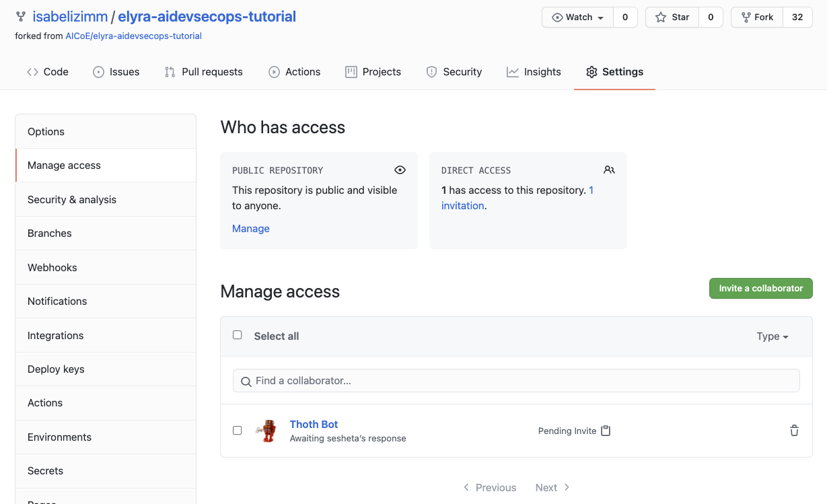Open Webhooks settings
827x504 pixels.
coord(106,268)
